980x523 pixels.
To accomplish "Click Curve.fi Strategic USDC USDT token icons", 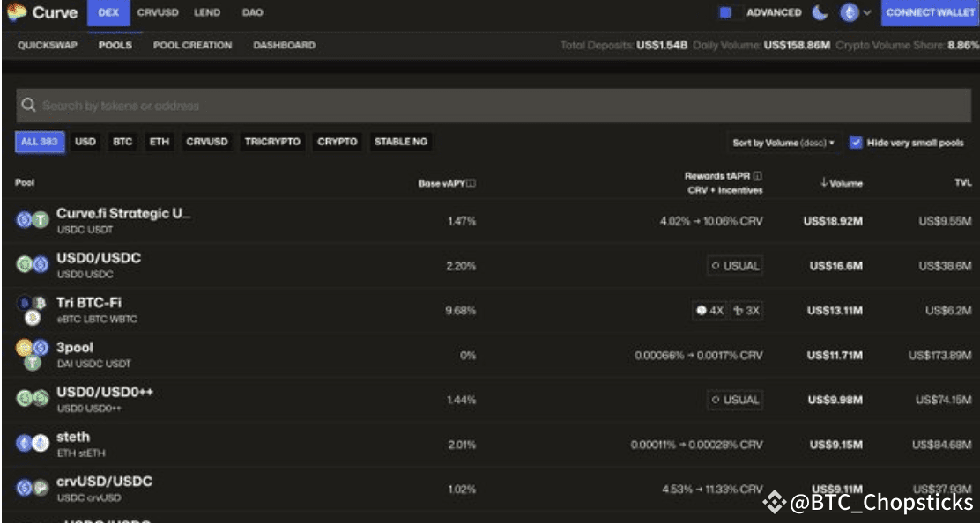I will (32, 220).
